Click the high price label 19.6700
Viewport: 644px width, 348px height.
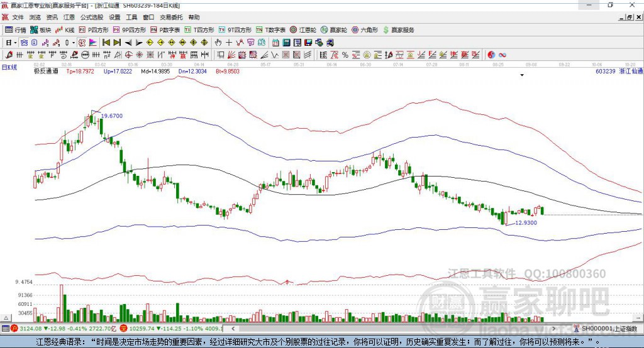(x=112, y=116)
